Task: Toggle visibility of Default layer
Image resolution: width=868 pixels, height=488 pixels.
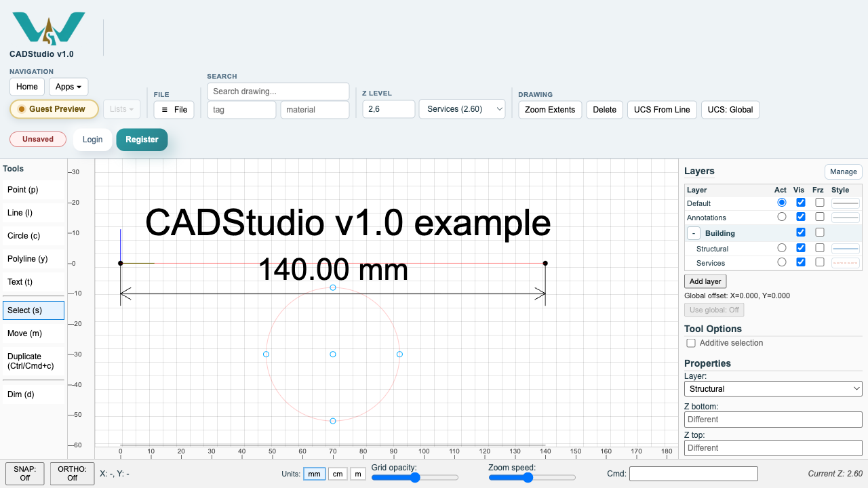Action: (801, 203)
